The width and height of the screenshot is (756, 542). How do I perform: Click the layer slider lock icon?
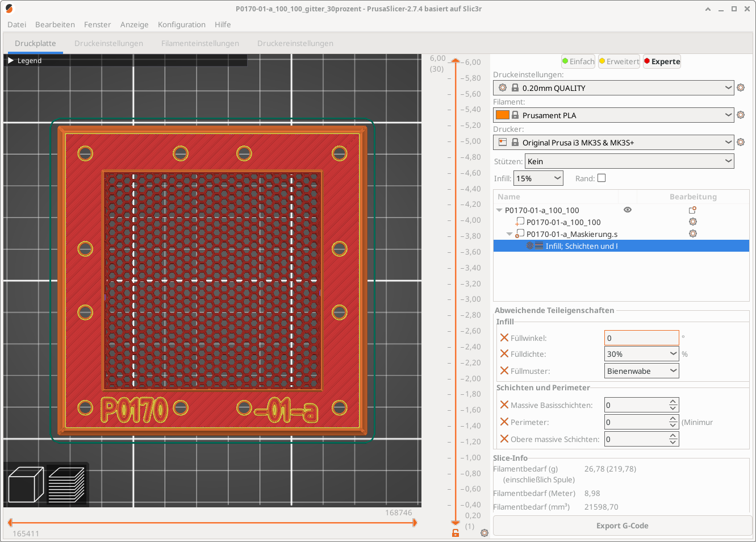pos(455,533)
